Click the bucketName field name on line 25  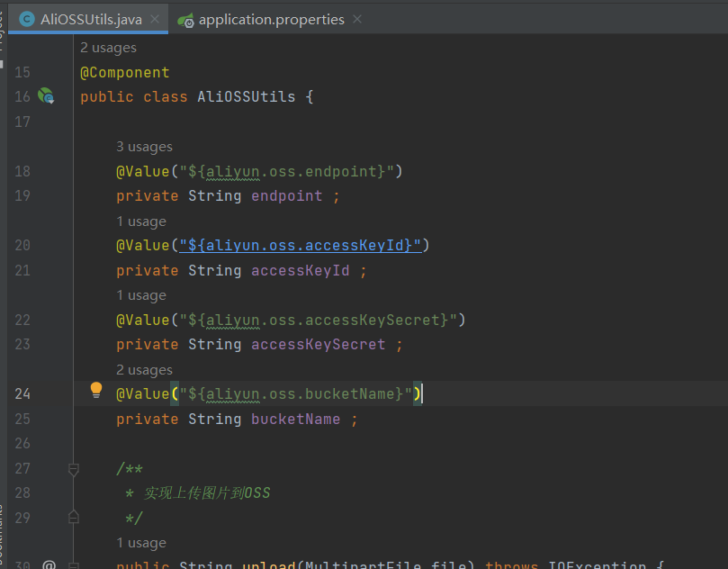click(x=295, y=419)
